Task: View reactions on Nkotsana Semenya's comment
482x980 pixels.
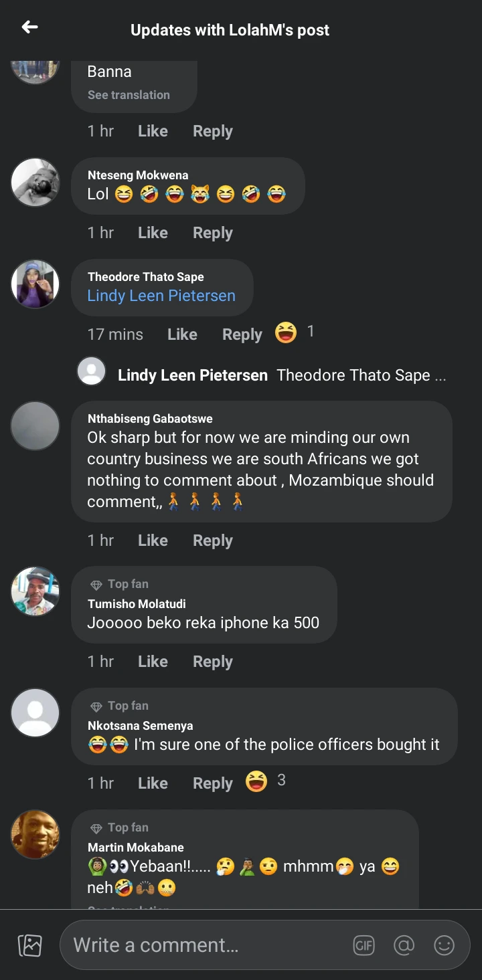Action: pos(266,781)
